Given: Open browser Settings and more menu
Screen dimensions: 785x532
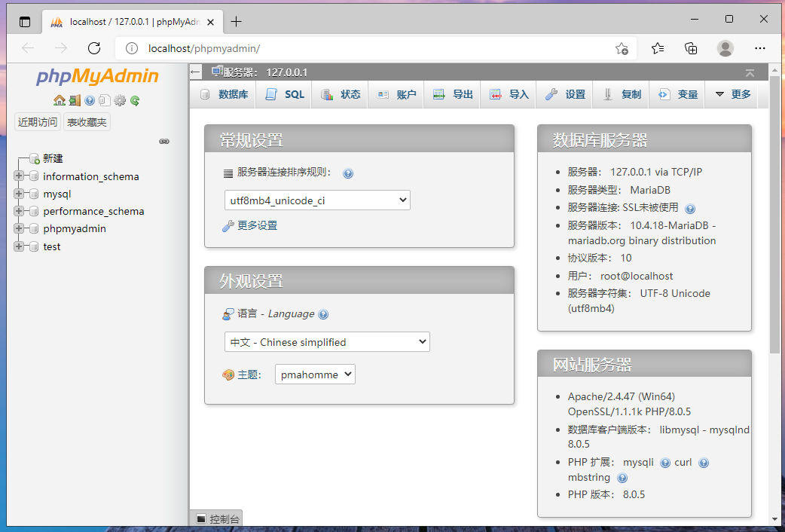Looking at the screenshot, I should pos(760,48).
